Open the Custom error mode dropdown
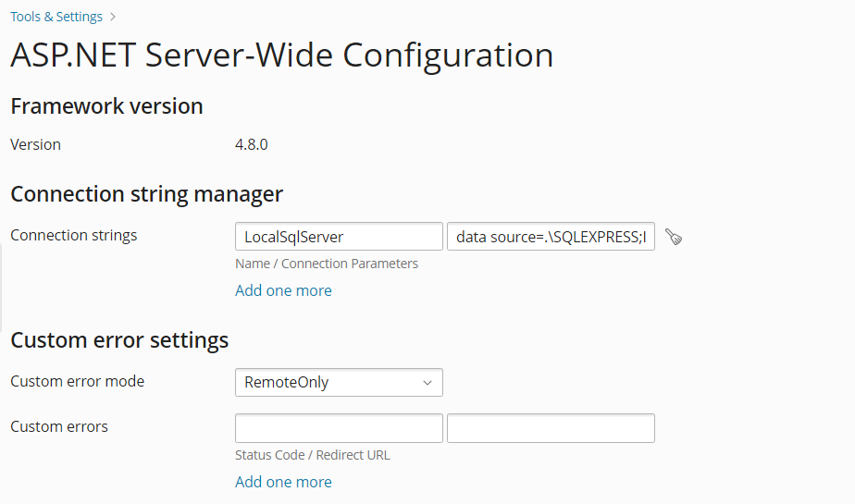Image resolution: width=855 pixels, height=504 pixels. [x=339, y=382]
